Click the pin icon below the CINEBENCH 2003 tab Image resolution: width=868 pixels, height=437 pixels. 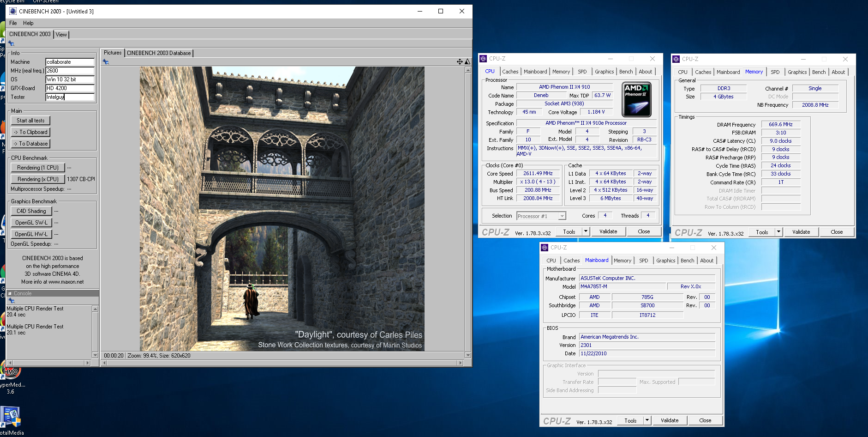point(11,43)
